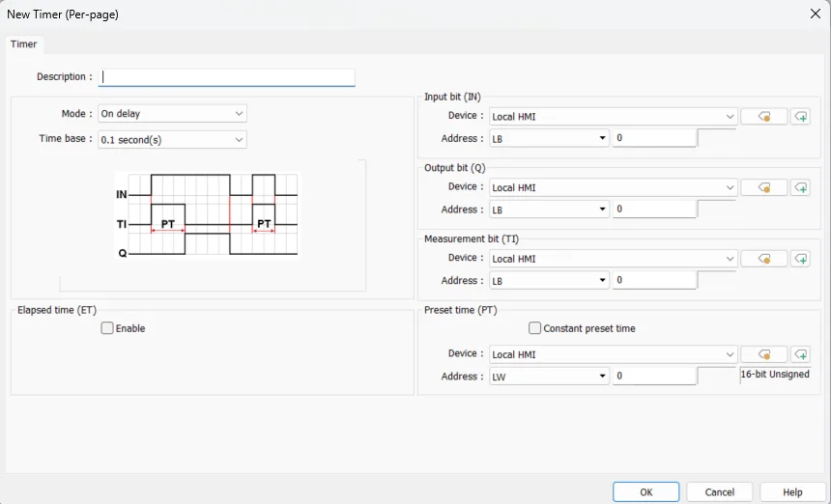Click the timer timing diagram image
The image size is (831, 504).
coord(207,215)
